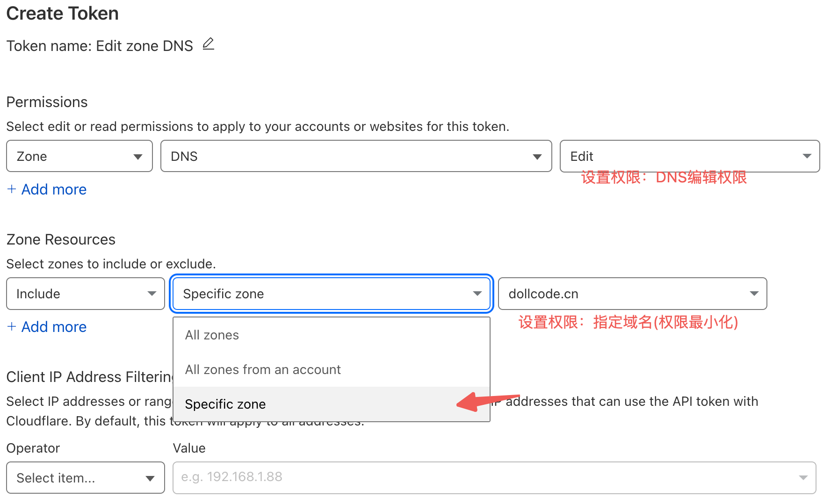Click the plus icon beside Zone Resources Add more
The height and width of the screenshot is (504, 838).
(12, 326)
